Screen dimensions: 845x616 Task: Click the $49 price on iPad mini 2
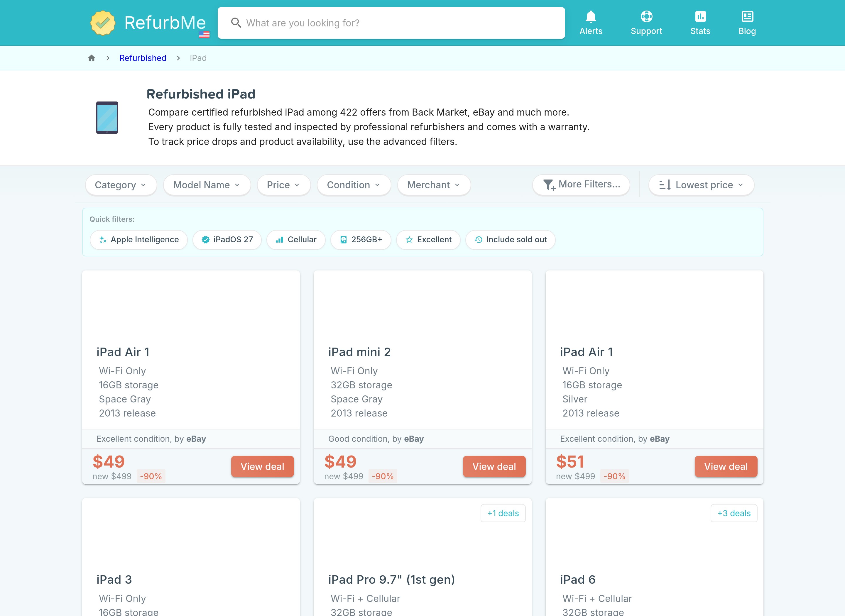pyautogui.click(x=340, y=462)
